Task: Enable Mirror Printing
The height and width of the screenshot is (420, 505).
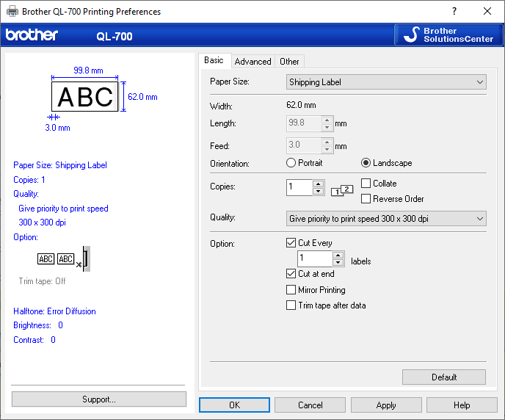Action: pos(291,290)
